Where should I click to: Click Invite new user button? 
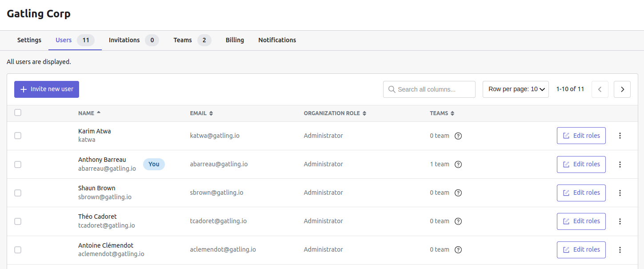(x=47, y=89)
